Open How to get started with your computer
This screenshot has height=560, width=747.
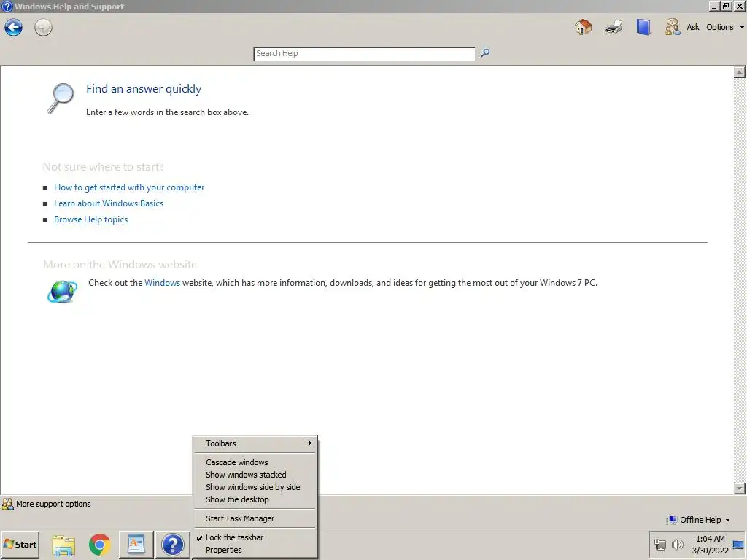tap(129, 187)
